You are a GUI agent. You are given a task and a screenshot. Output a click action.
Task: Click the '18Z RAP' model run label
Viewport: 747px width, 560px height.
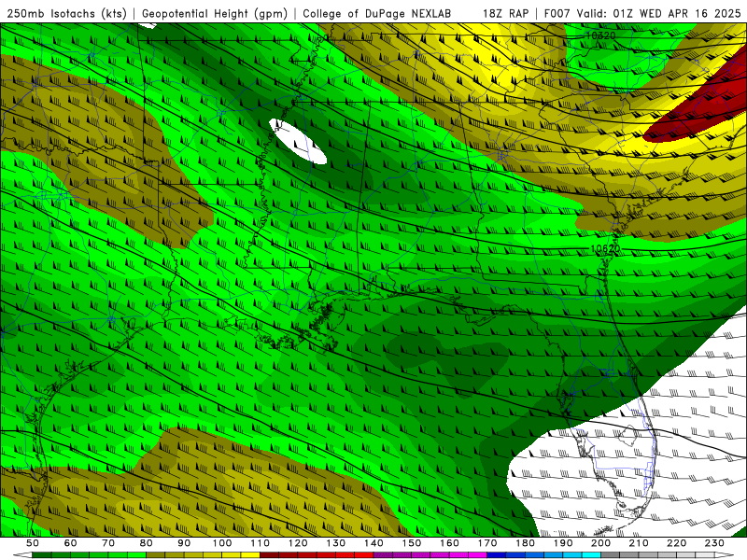tap(505, 13)
